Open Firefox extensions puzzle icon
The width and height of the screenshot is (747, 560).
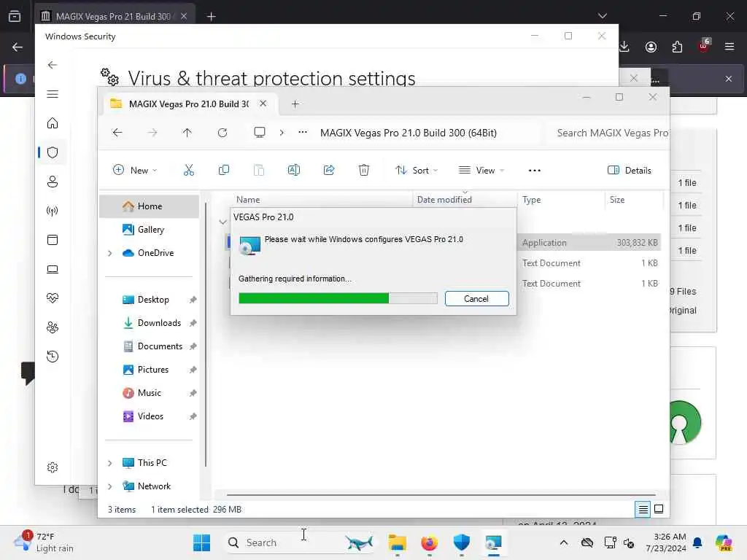point(677,47)
